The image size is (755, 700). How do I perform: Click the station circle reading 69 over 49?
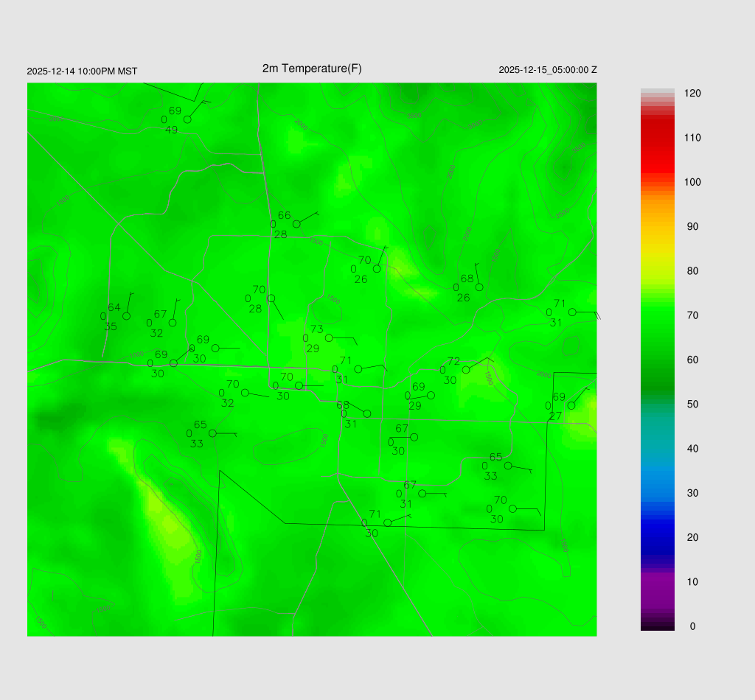[187, 119]
